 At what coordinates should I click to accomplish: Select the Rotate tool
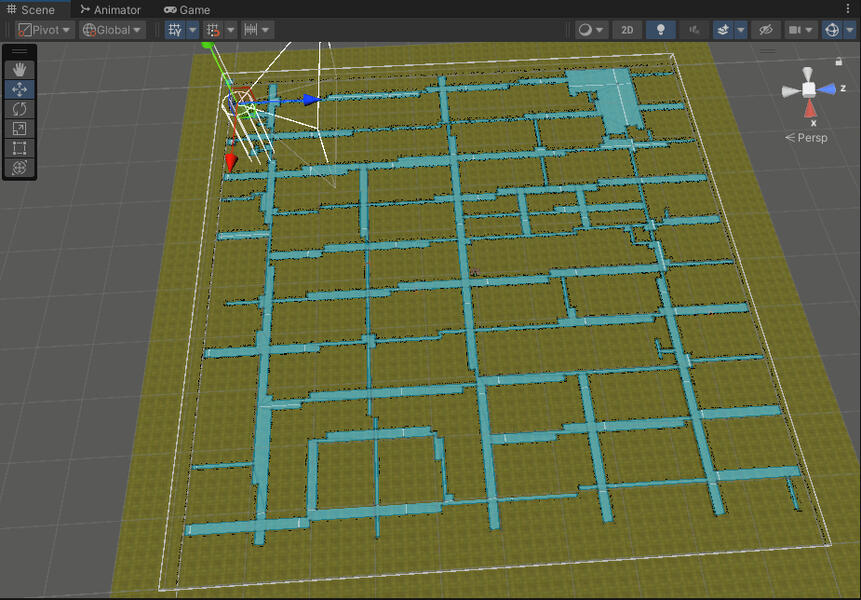pos(19,109)
